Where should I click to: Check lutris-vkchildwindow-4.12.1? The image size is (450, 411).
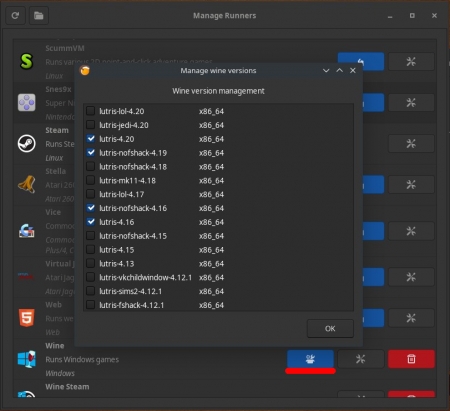[90, 277]
